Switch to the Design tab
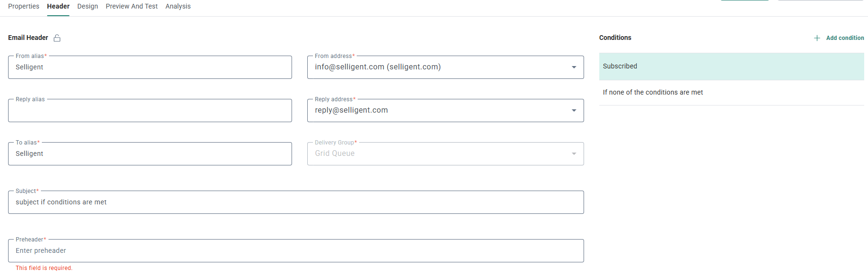Viewport: 868px width, 279px height. tap(88, 6)
